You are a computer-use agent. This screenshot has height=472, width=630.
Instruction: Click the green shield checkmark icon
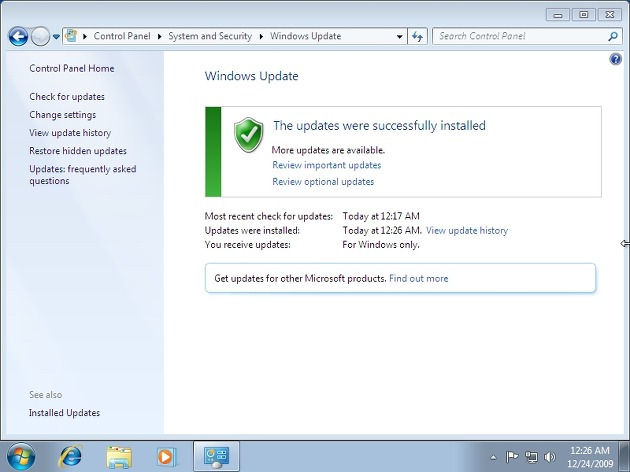tap(249, 135)
